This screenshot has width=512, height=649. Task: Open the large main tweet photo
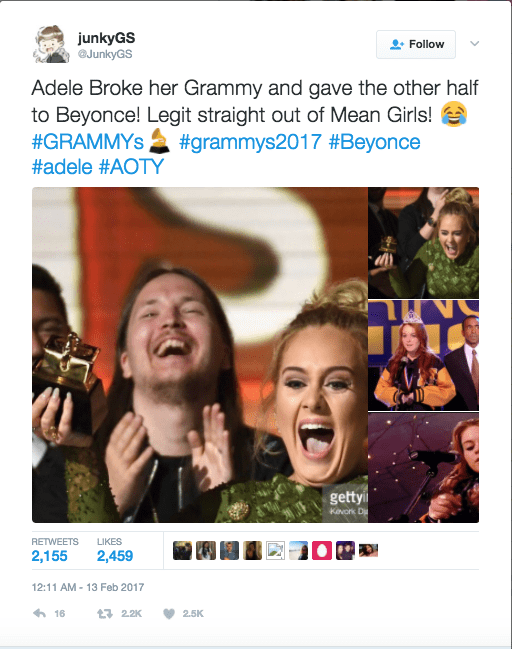(x=200, y=355)
